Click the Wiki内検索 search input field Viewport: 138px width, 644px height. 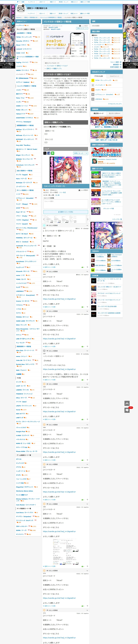tap(105, 26)
